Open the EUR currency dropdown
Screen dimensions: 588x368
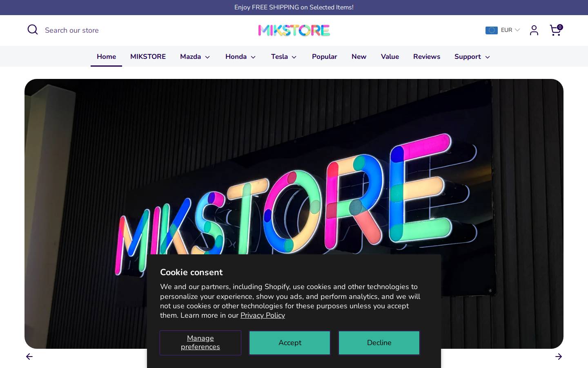[503, 30]
